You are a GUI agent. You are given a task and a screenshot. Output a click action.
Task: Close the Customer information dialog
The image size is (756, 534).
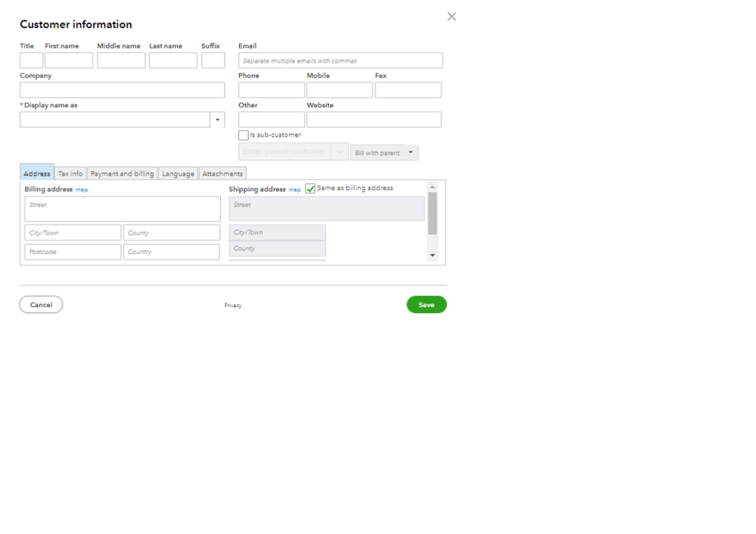tap(451, 16)
